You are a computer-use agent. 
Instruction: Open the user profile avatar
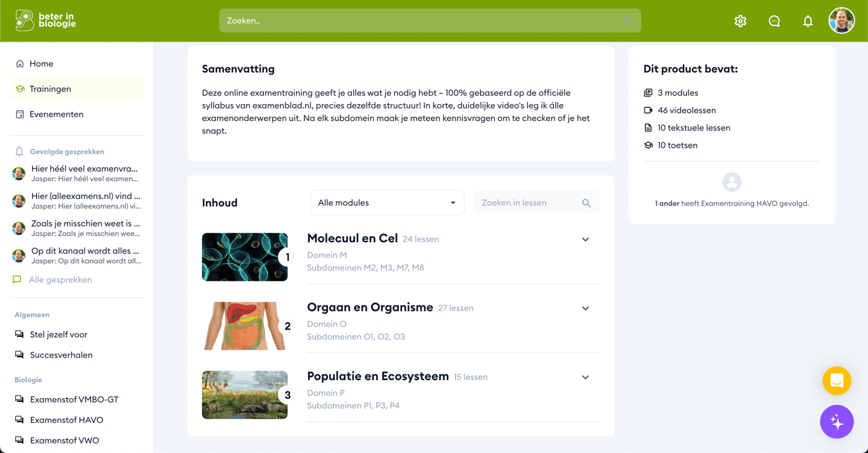pyautogui.click(x=841, y=20)
